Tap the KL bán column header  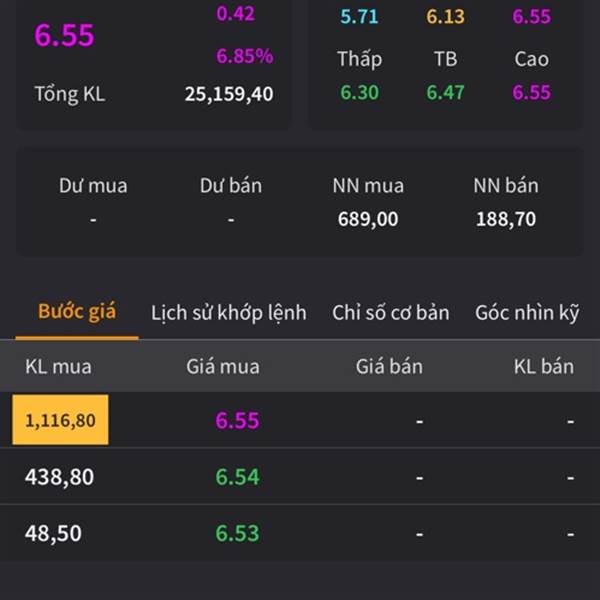click(544, 367)
